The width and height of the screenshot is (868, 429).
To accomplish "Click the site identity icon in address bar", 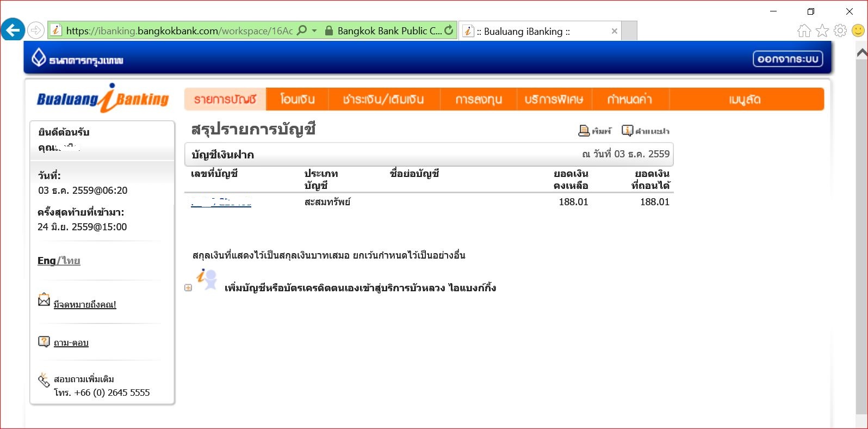I will [x=56, y=30].
